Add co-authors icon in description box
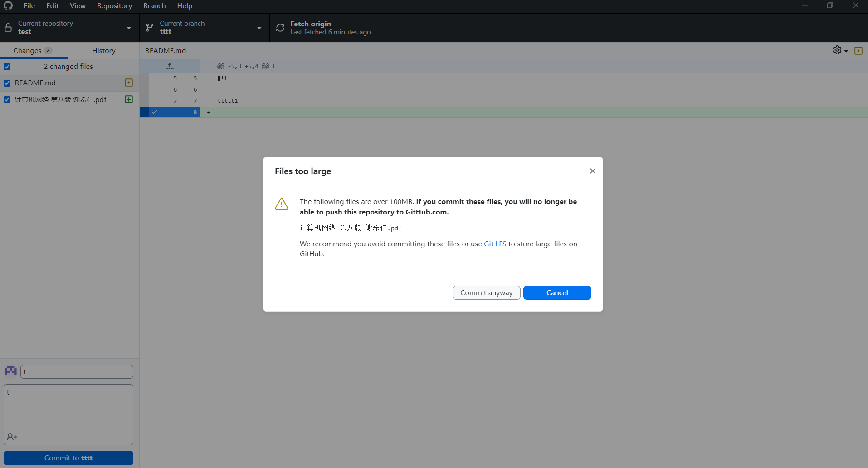The image size is (868, 468). coord(12,437)
